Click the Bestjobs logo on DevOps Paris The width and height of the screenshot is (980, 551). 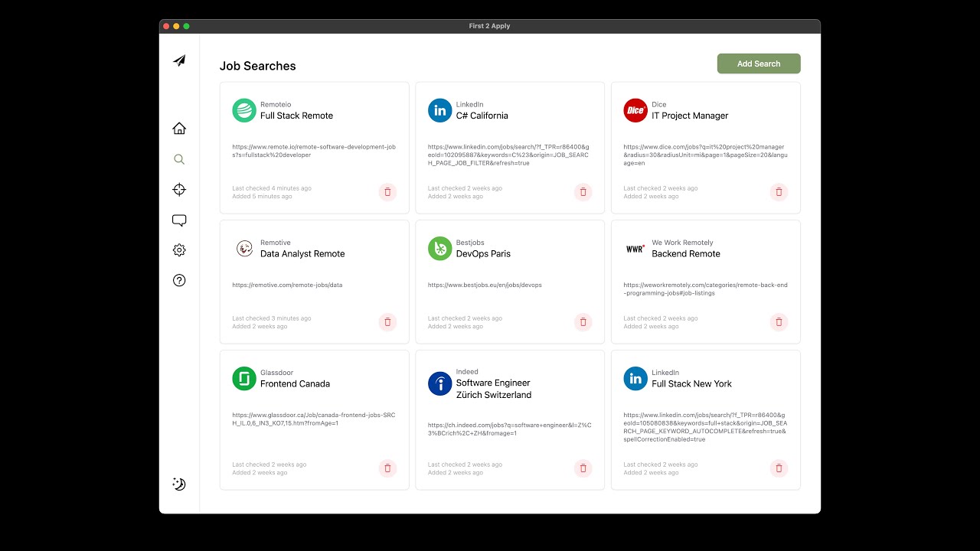[440, 249]
